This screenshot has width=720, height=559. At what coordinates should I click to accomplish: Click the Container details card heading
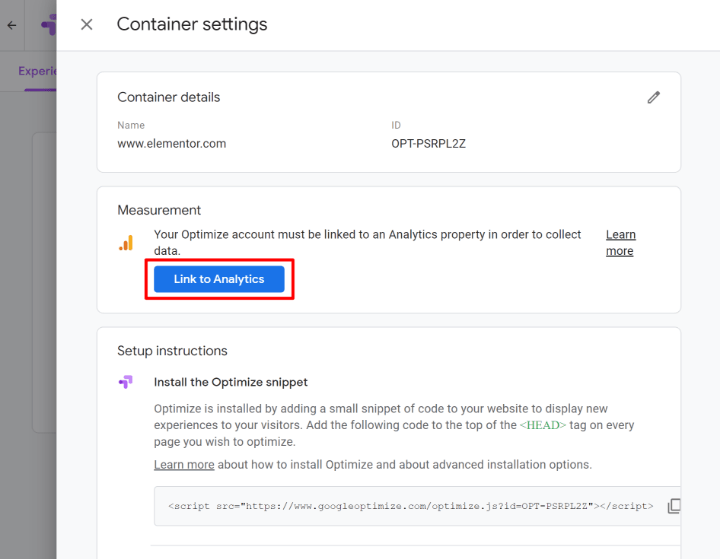[x=168, y=97]
